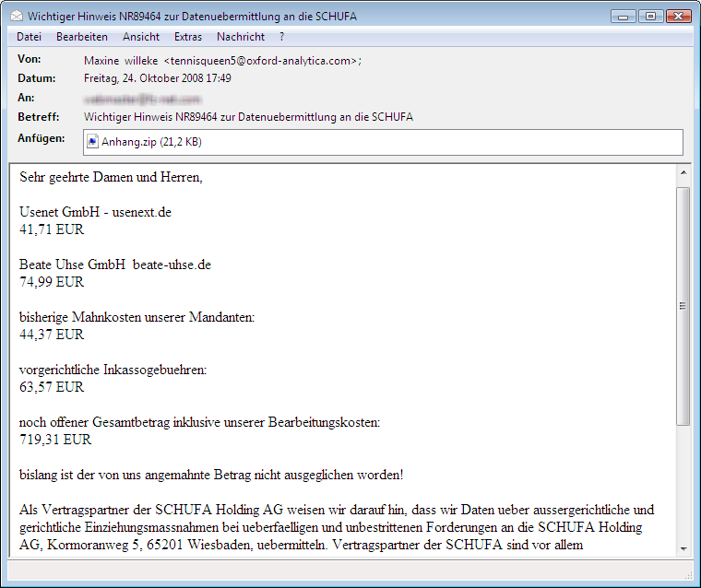
Task: Click the window resize grip in status bar
Action: [688, 575]
